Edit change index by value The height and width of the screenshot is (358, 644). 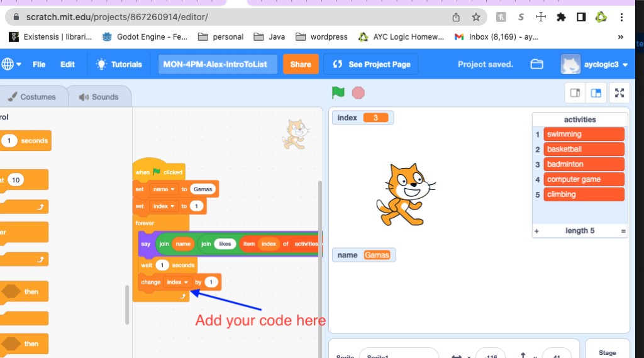(x=211, y=282)
